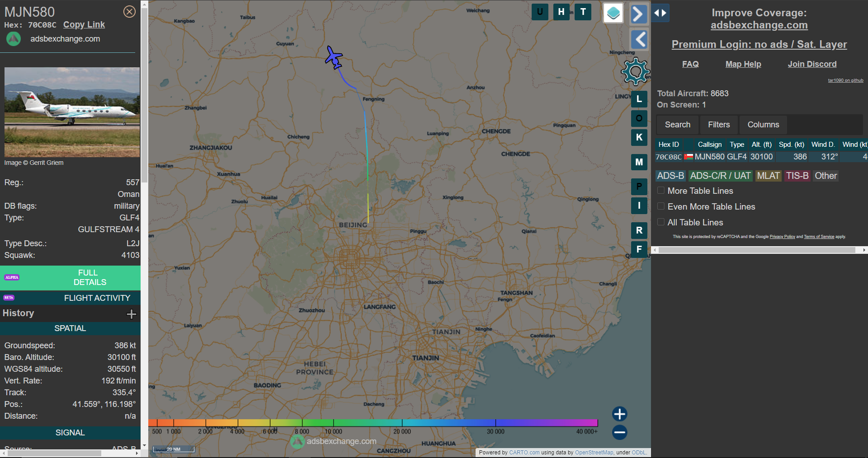Viewport: 868px width, 458px height.
Task: Open the Search tab
Action: point(677,125)
